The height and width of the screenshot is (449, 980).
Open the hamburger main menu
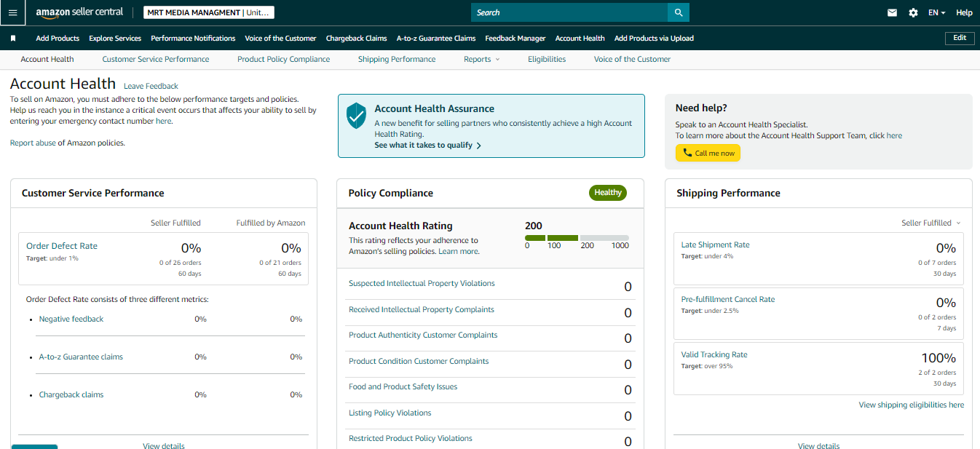pyautogui.click(x=12, y=12)
